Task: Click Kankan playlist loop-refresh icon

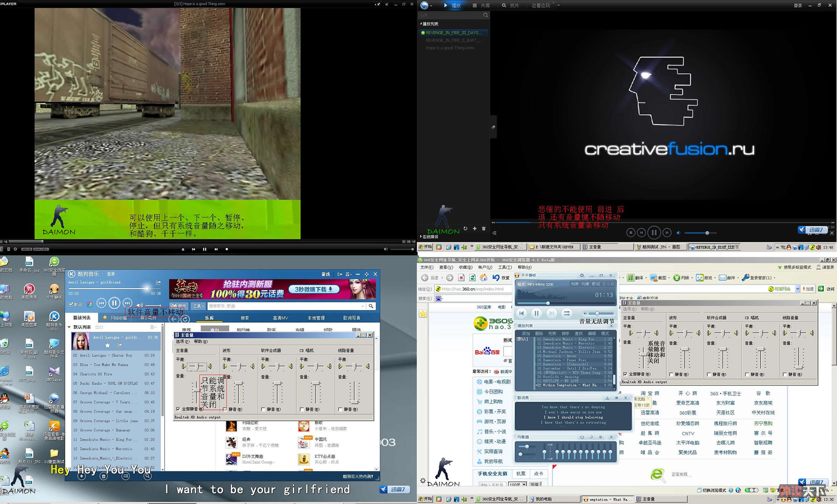Action: pyautogui.click(x=465, y=228)
